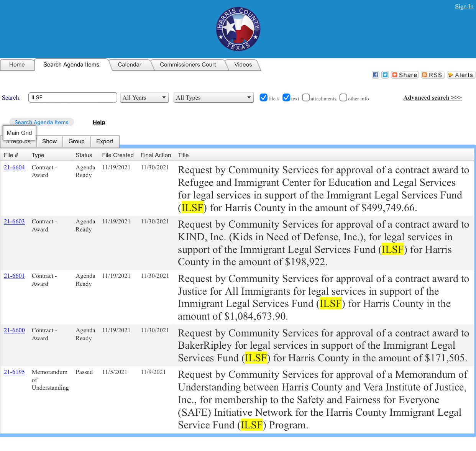476x451 pixels.
Task: Open the Share button menu
Action: [405, 75]
